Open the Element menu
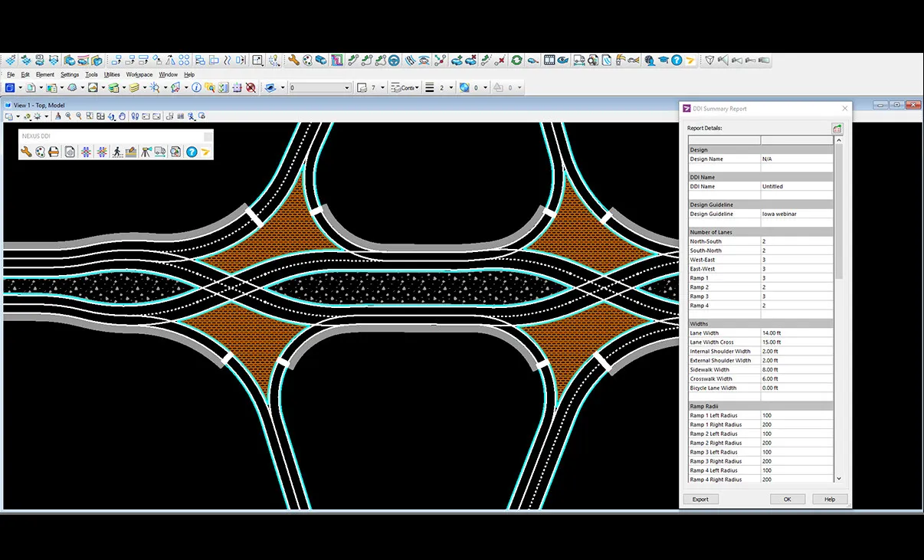Viewport: 924px width, 560px height. pyautogui.click(x=45, y=74)
